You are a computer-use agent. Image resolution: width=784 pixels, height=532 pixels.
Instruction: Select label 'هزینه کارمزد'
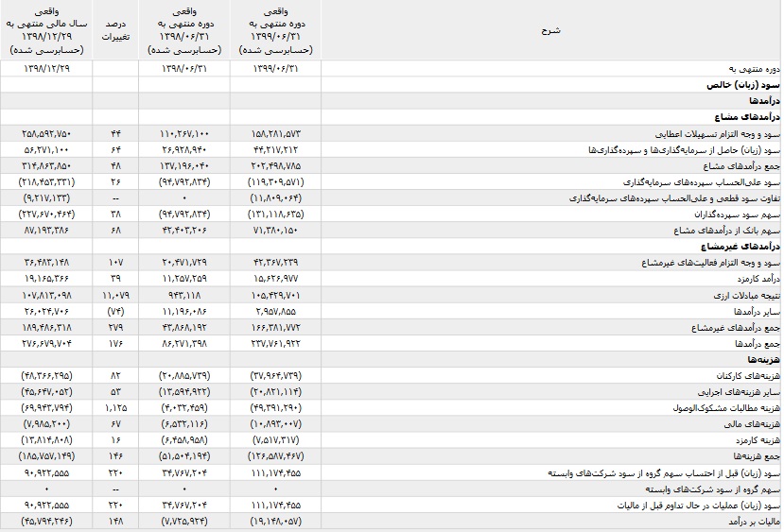758,440
